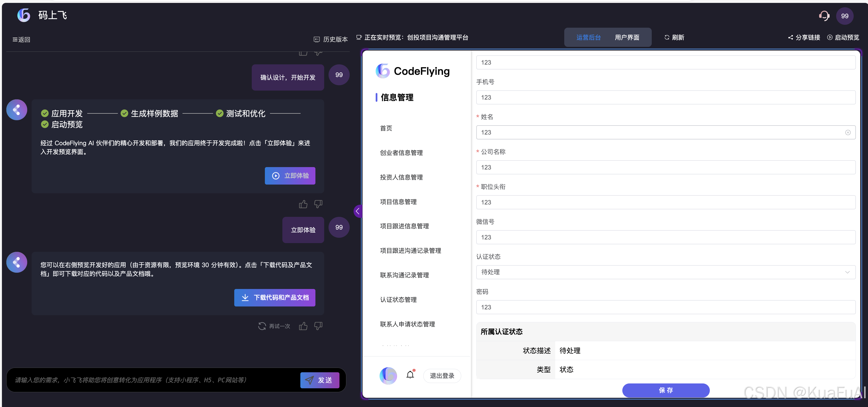
Task: Click the 退出登录 button
Action: [x=442, y=376]
